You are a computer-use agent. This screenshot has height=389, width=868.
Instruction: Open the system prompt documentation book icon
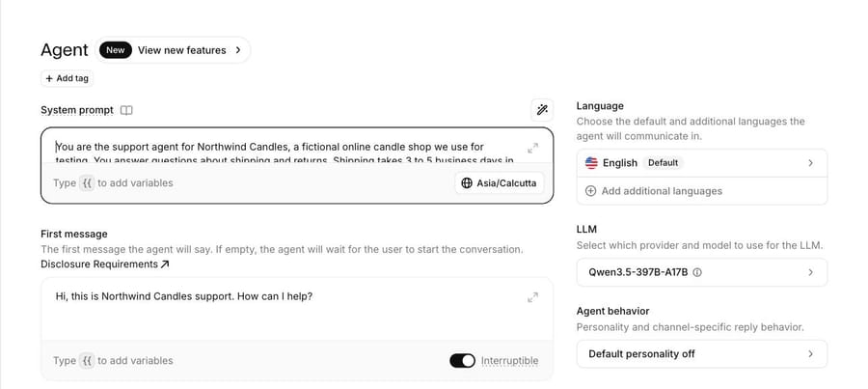coord(126,110)
